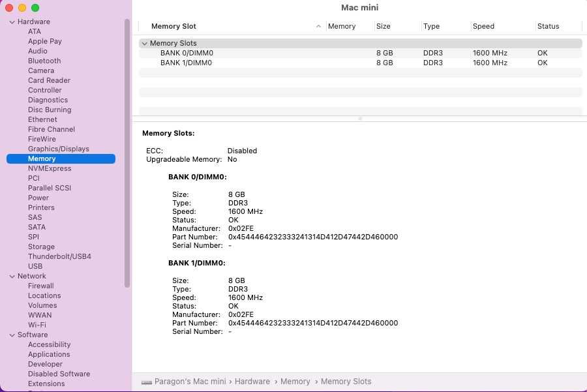
Task: Click the pane splitter handle dot
Action: point(360,119)
